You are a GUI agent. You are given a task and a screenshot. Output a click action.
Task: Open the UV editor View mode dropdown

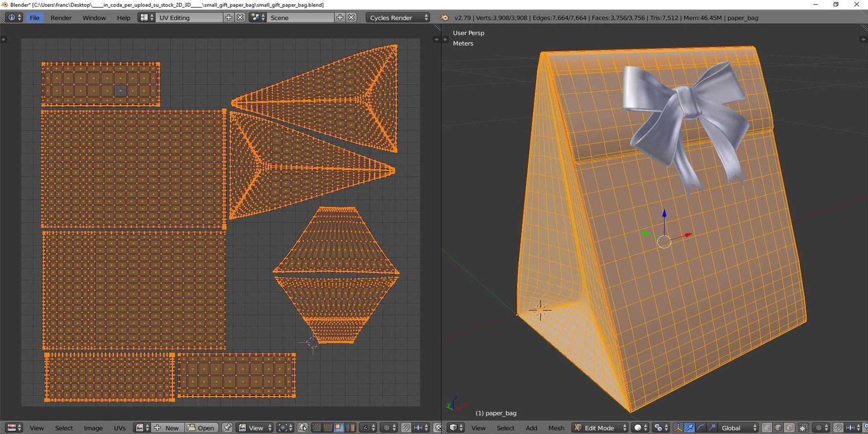pyautogui.click(x=255, y=428)
